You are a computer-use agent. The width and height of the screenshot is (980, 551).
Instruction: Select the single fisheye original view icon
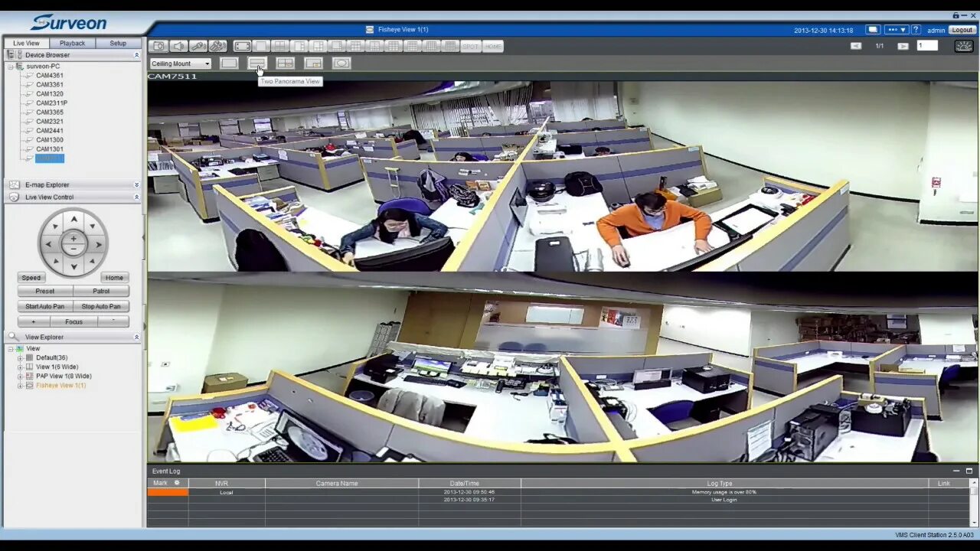coord(229,63)
